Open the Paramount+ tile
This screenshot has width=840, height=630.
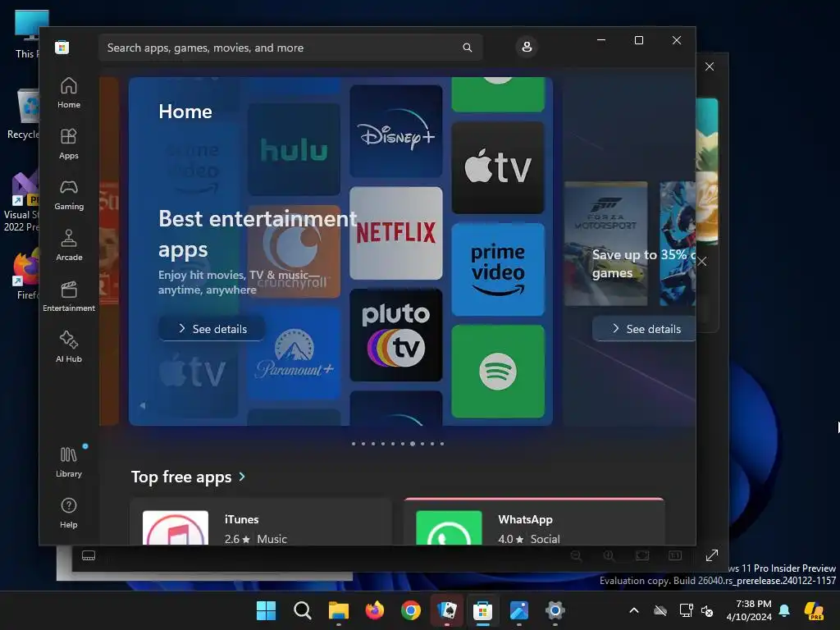294,353
